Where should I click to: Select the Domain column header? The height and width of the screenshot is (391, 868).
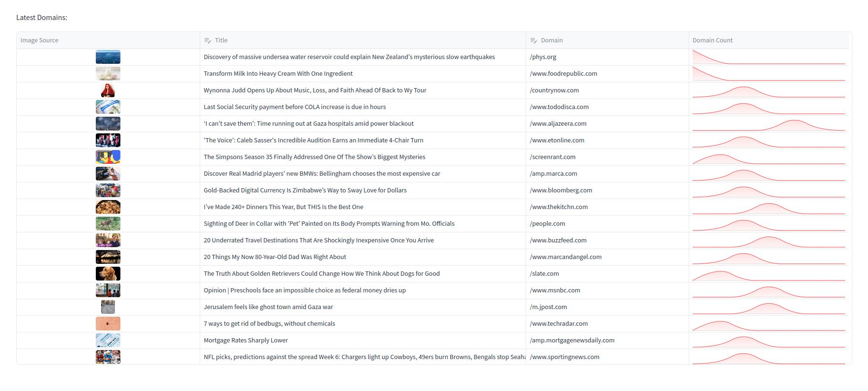[607, 40]
